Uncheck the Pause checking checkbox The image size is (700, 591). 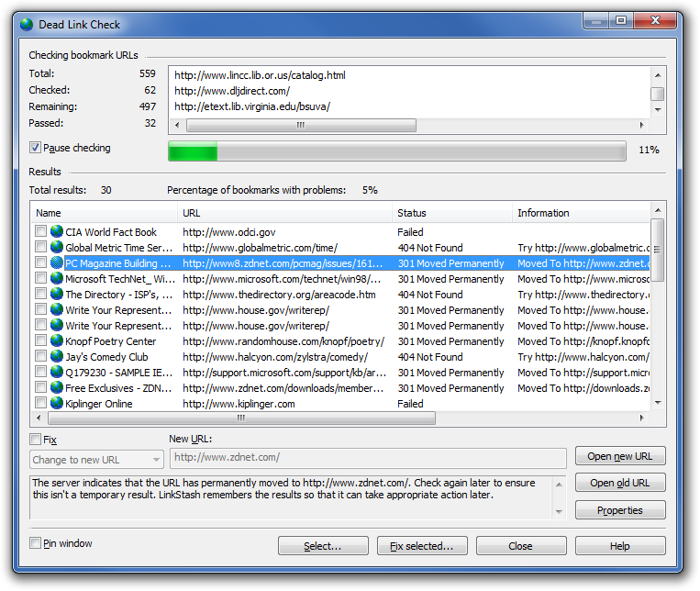pyautogui.click(x=36, y=148)
